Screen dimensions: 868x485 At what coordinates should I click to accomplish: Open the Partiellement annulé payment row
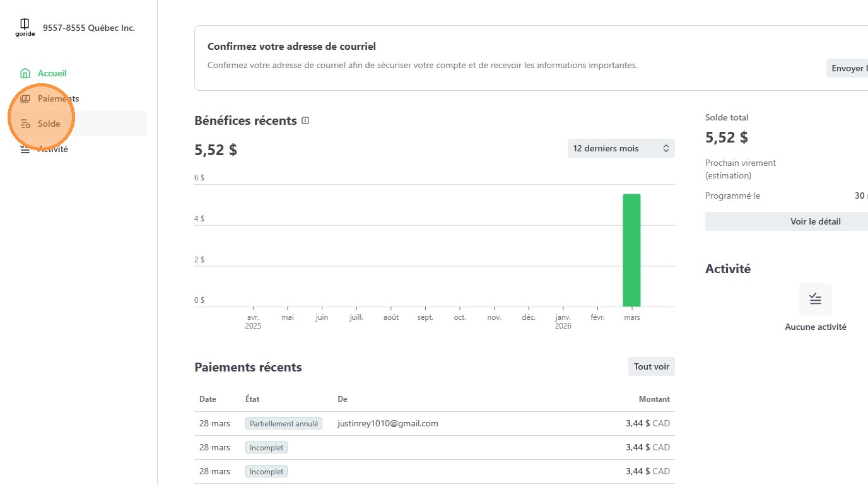[434, 424]
